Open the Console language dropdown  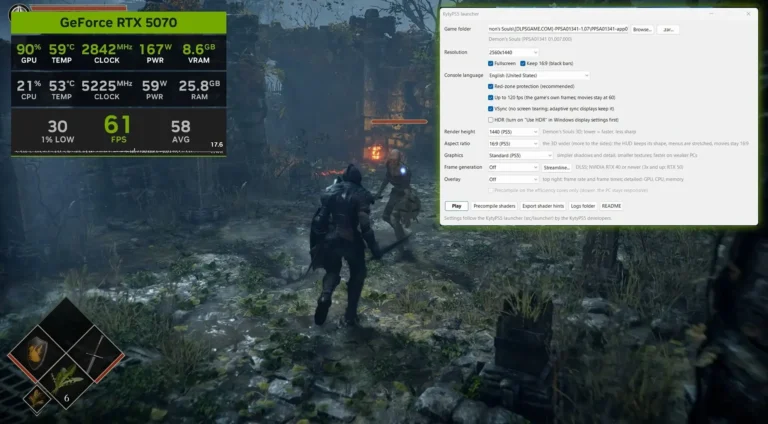click(538, 75)
